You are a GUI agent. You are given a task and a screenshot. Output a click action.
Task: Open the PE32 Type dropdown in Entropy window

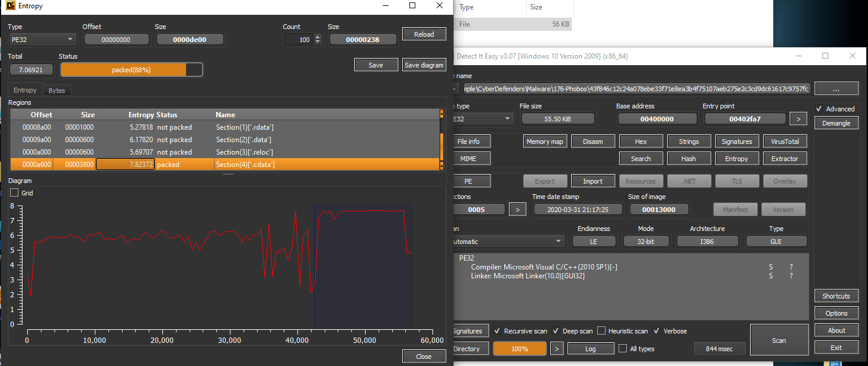[x=43, y=40]
